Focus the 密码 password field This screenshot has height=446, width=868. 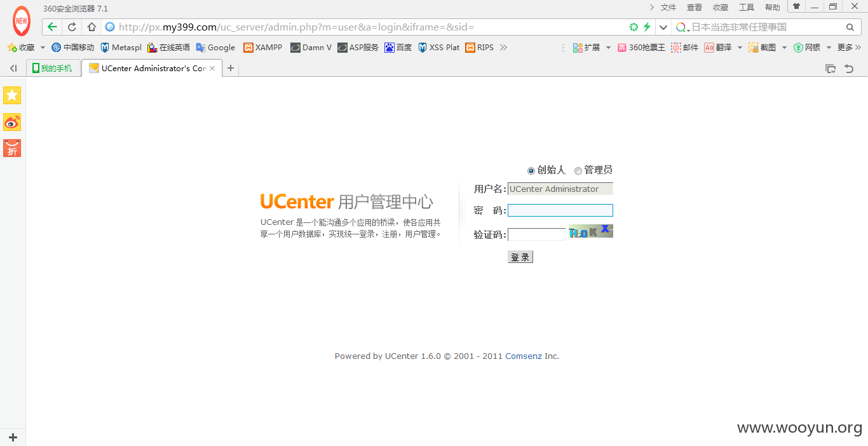tap(560, 210)
